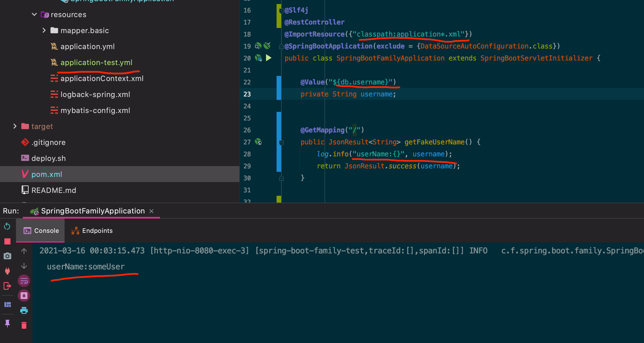The image size is (644, 343).
Task: Enable scroll to end in console
Action: 24,296
